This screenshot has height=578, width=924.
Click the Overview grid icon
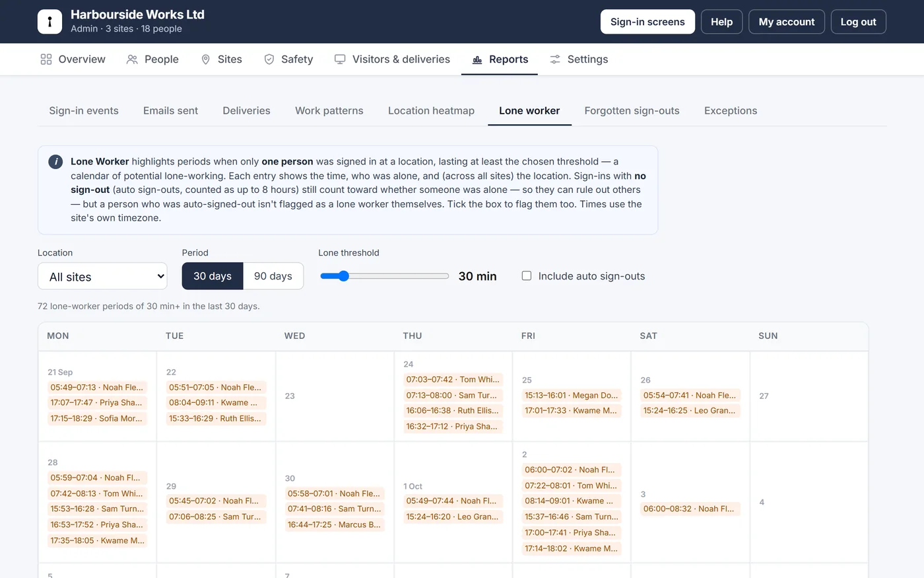46,59
